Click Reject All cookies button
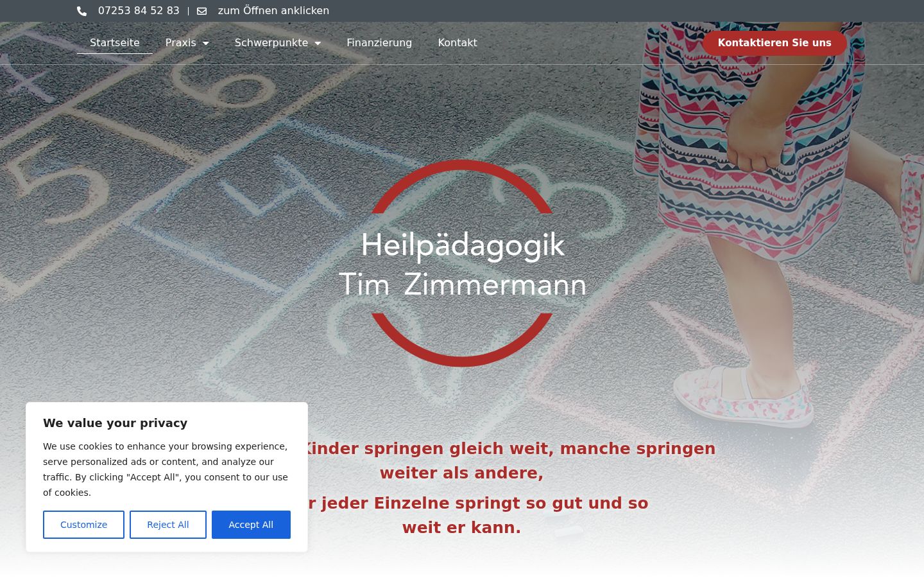This screenshot has height=578, width=924. (168, 525)
